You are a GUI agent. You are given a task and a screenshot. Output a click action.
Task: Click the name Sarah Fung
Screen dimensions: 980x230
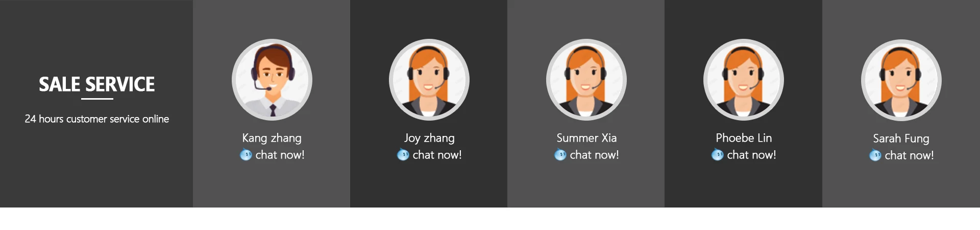pos(901,139)
